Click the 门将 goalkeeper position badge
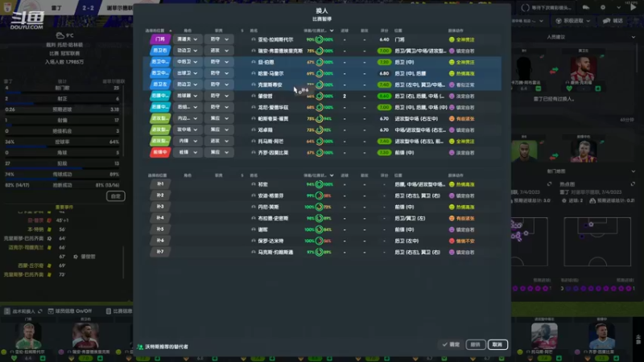The image size is (644, 362). pos(159,39)
